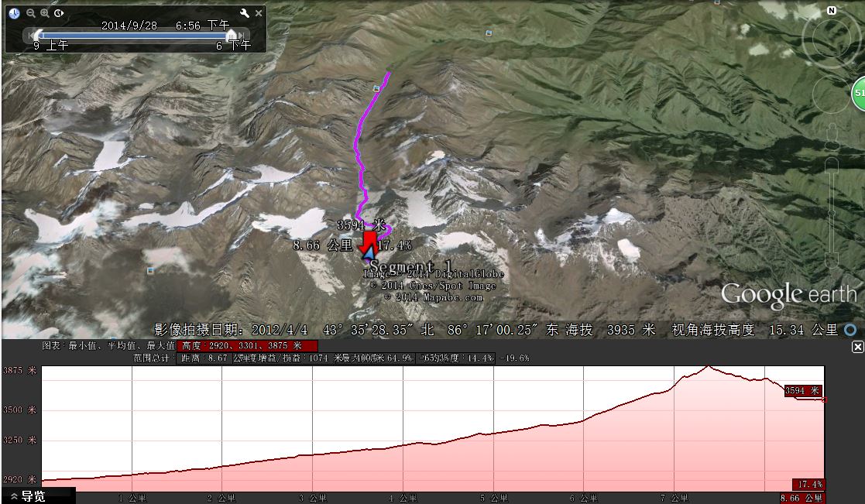Viewport: 865px width, 504px height.
Task: Zoom in the time slider range
Action: point(45,13)
